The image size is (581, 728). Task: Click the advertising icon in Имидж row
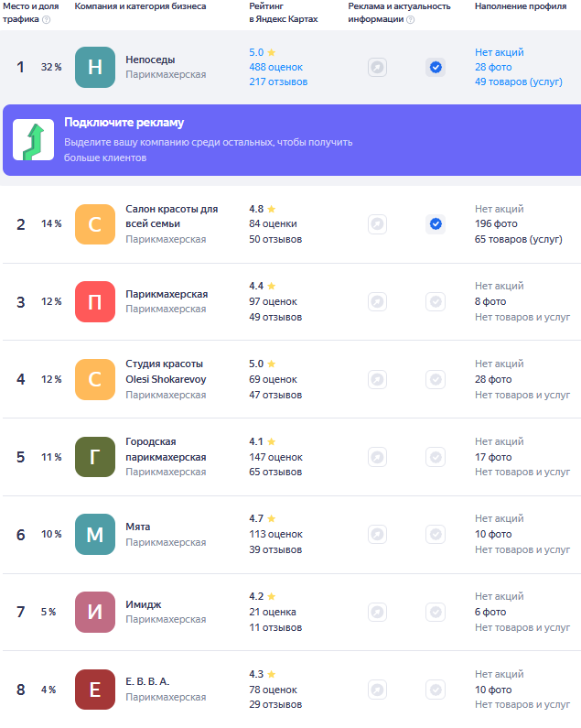click(377, 612)
